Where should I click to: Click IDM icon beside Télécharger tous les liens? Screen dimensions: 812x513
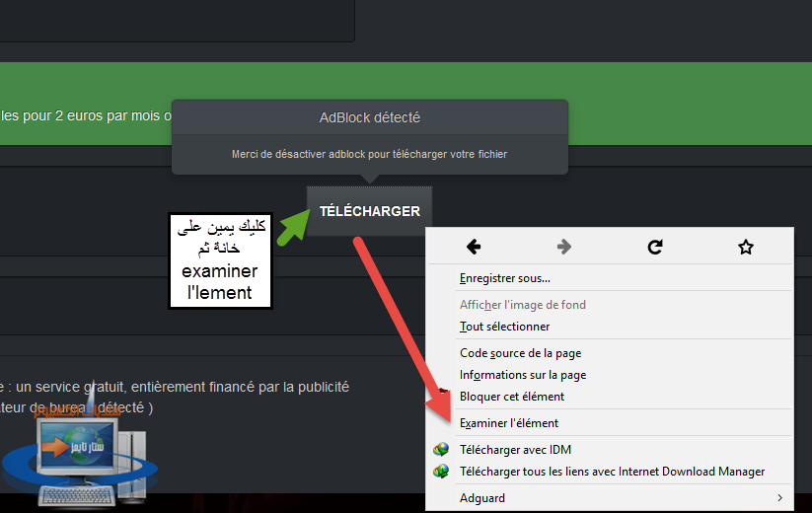441,471
